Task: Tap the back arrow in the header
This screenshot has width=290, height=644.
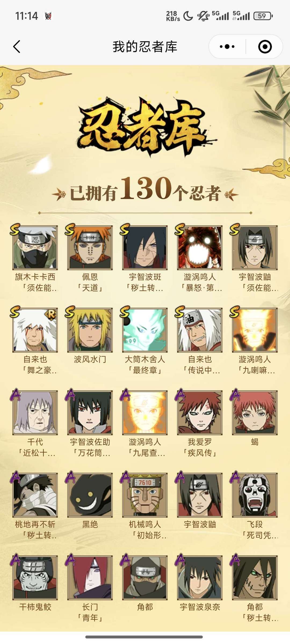Action: [17, 47]
